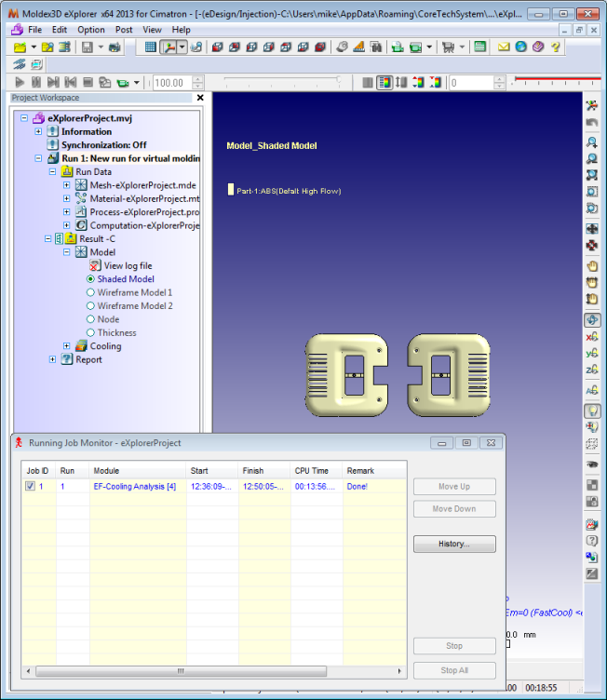Click the Stop All button
Screen dimensions: 607x700
454,670
